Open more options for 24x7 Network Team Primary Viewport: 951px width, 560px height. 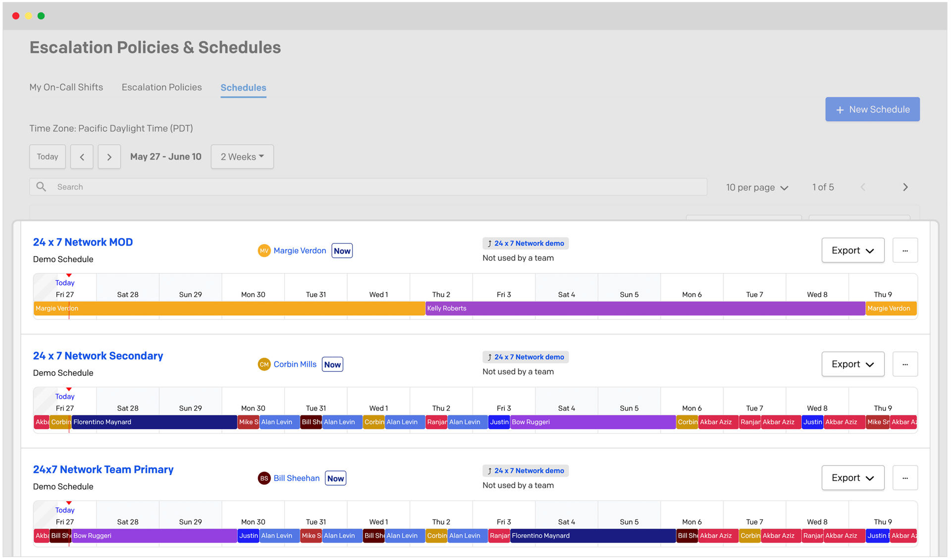(904, 478)
